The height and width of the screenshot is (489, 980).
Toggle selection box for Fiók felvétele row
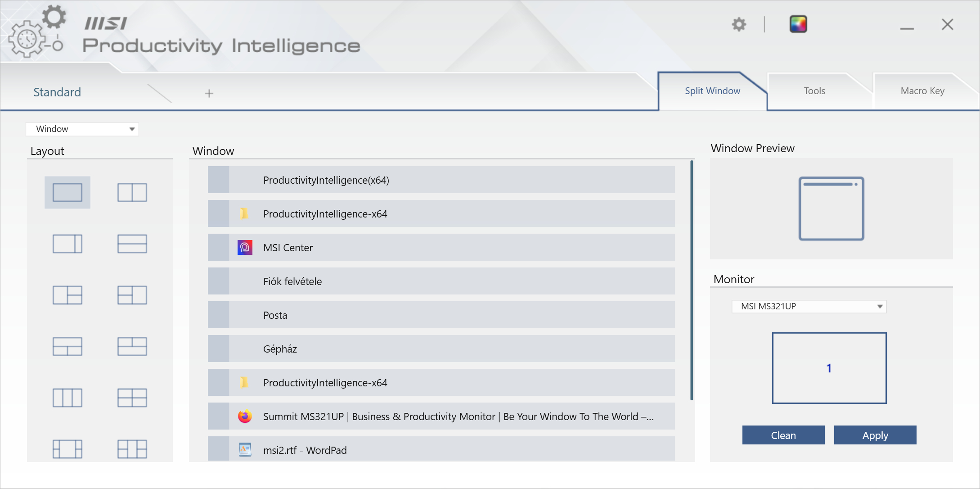pyautogui.click(x=218, y=281)
